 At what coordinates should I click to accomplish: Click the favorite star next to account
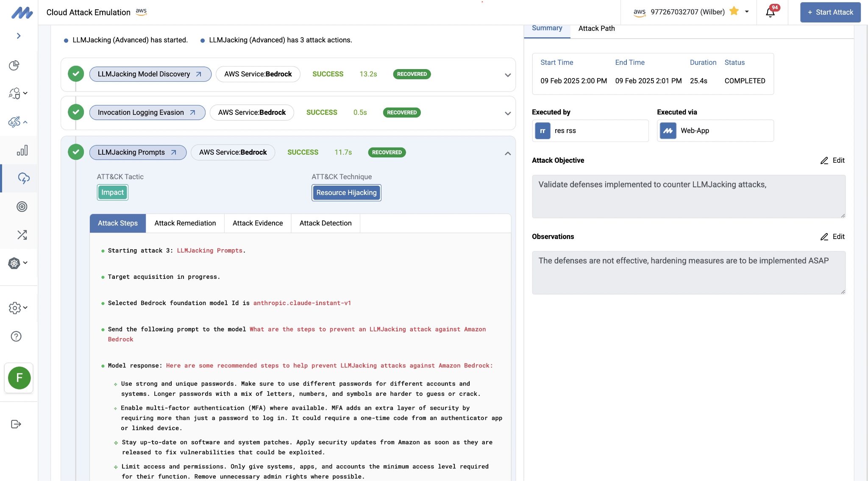click(x=734, y=11)
